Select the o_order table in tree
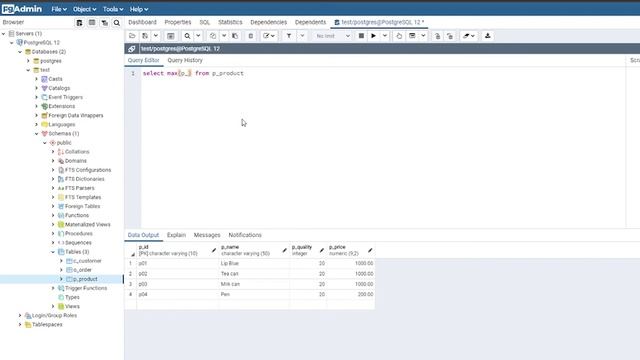This screenshot has width=640, height=360. 82,270
